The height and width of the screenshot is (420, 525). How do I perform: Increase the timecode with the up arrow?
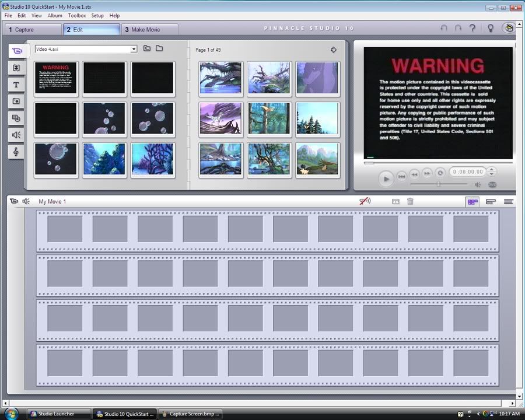pyautogui.click(x=491, y=170)
